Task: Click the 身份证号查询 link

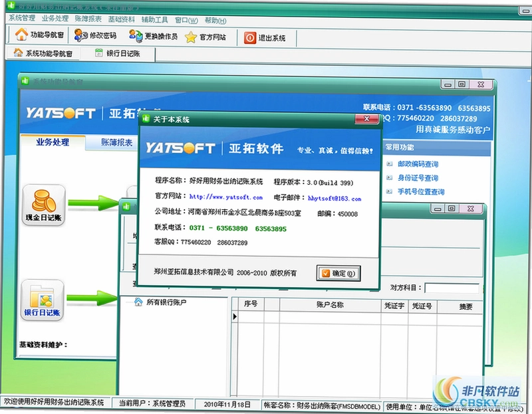Action: pyautogui.click(x=418, y=177)
